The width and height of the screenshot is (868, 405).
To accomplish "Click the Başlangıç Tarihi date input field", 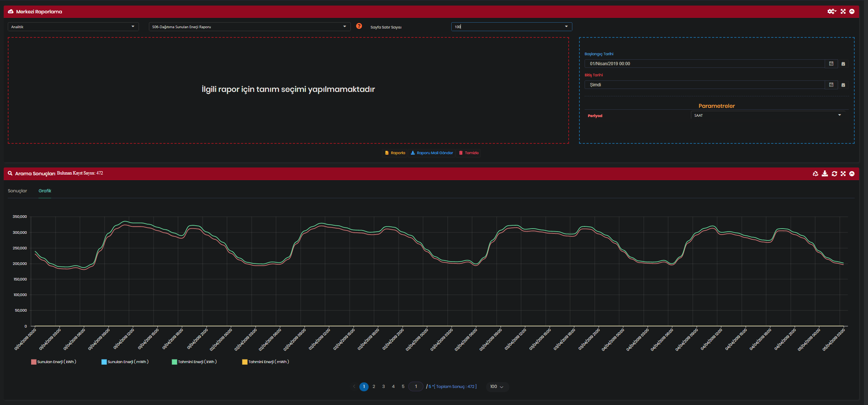I will [705, 64].
